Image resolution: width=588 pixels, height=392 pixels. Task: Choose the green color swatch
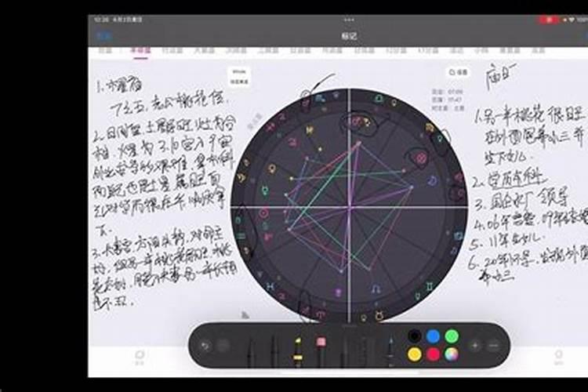point(452,336)
